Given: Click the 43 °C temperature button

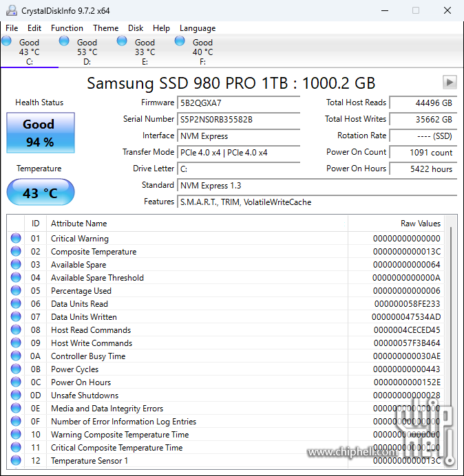Looking at the screenshot, I should (40, 193).
